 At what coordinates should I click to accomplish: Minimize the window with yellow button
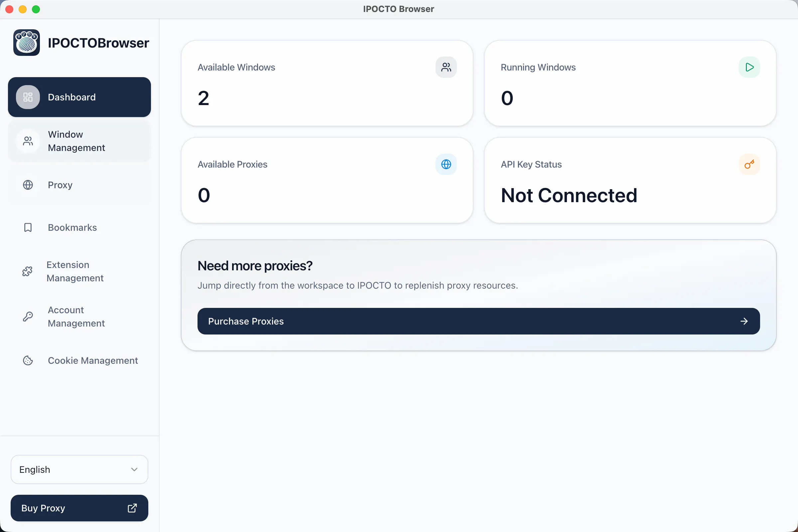[23, 9]
